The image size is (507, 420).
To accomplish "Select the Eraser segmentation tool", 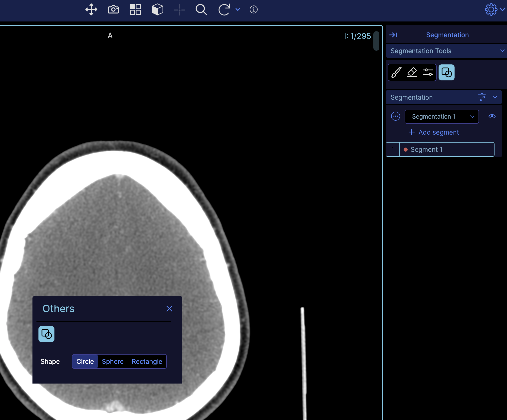I will click(x=412, y=72).
